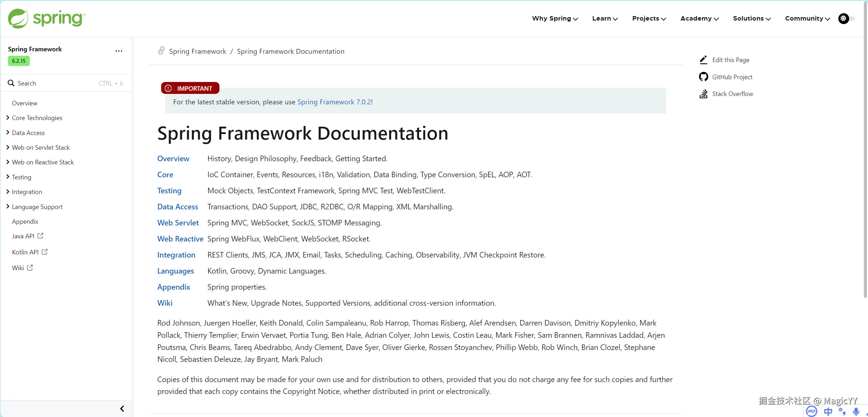Expand Core Technologies in sidebar
Screen dimensions: 868x417
point(8,118)
